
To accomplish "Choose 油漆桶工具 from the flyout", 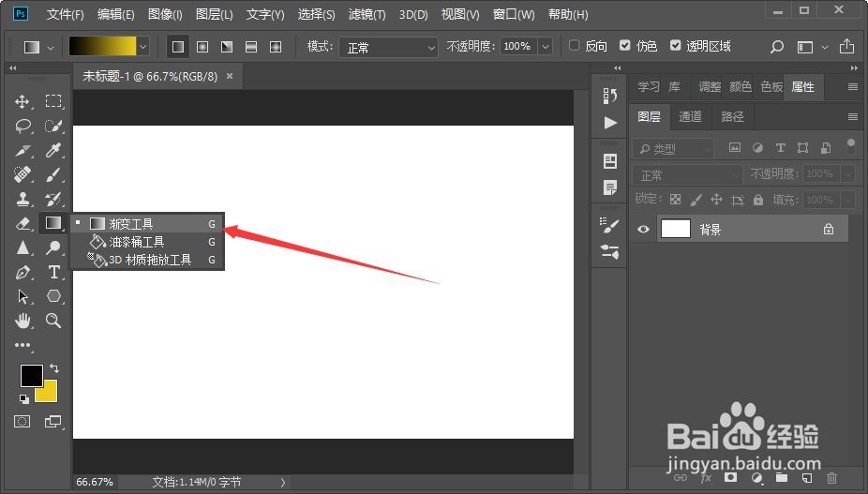I will 147,242.
